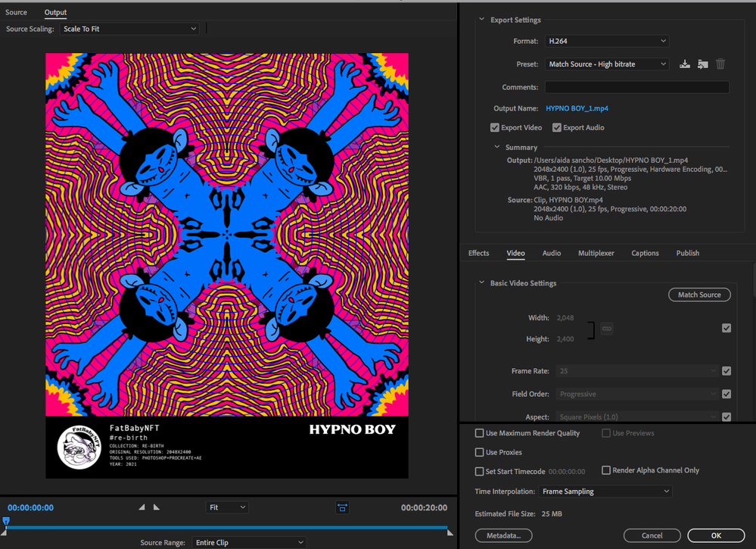Collapse the Export Settings section arrow
The height and width of the screenshot is (549, 756).
pos(482,20)
